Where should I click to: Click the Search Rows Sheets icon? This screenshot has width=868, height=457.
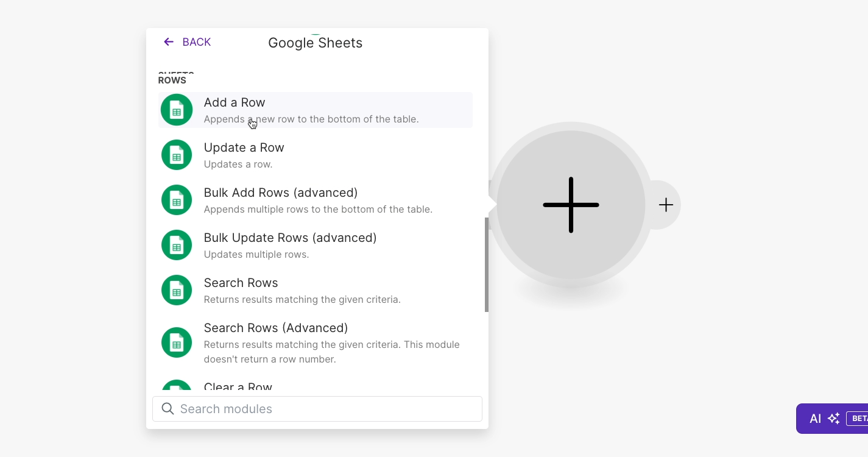pos(177,290)
